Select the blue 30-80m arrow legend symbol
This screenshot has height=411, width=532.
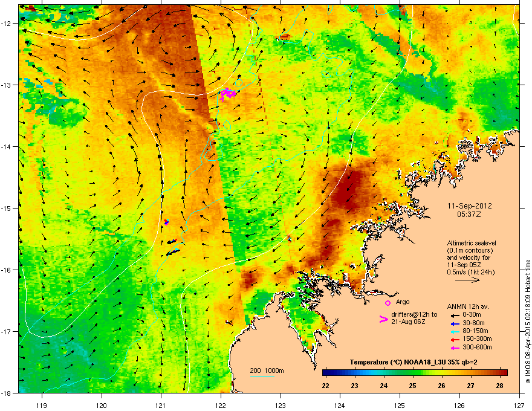pyautogui.click(x=455, y=323)
